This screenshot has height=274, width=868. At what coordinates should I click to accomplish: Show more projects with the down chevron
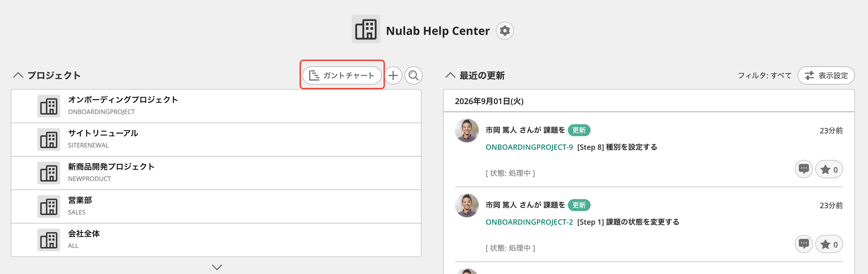coord(217,267)
